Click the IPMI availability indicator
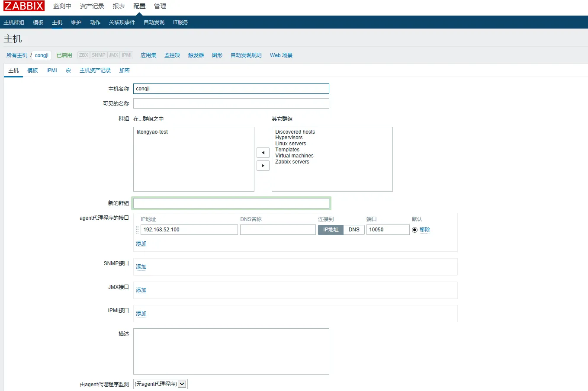This screenshot has height=391, width=588. point(127,55)
